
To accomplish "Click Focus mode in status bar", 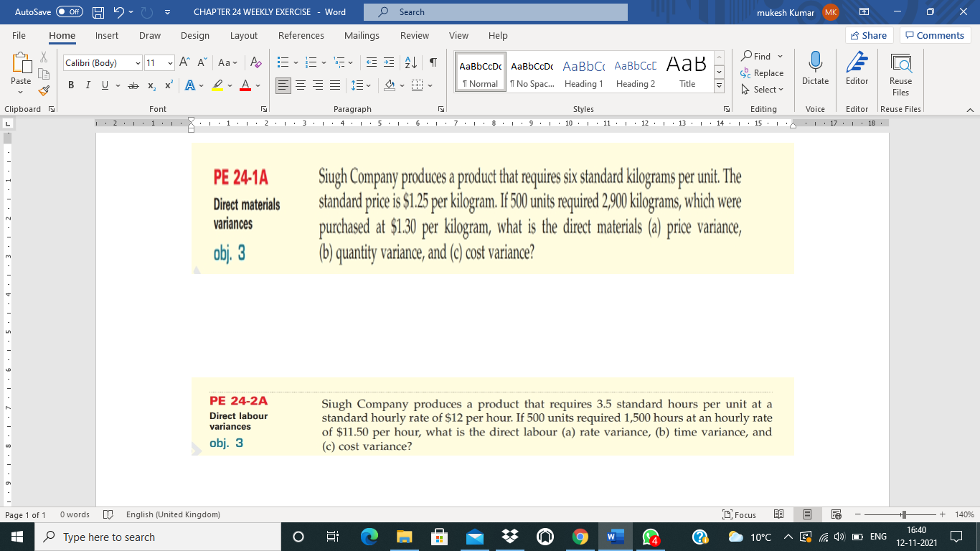I will [740, 514].
